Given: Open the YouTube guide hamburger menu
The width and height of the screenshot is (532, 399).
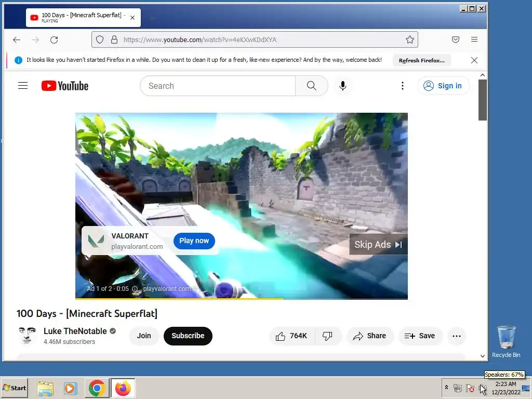Looking at the screenshot, I should [x=23, y=86].
